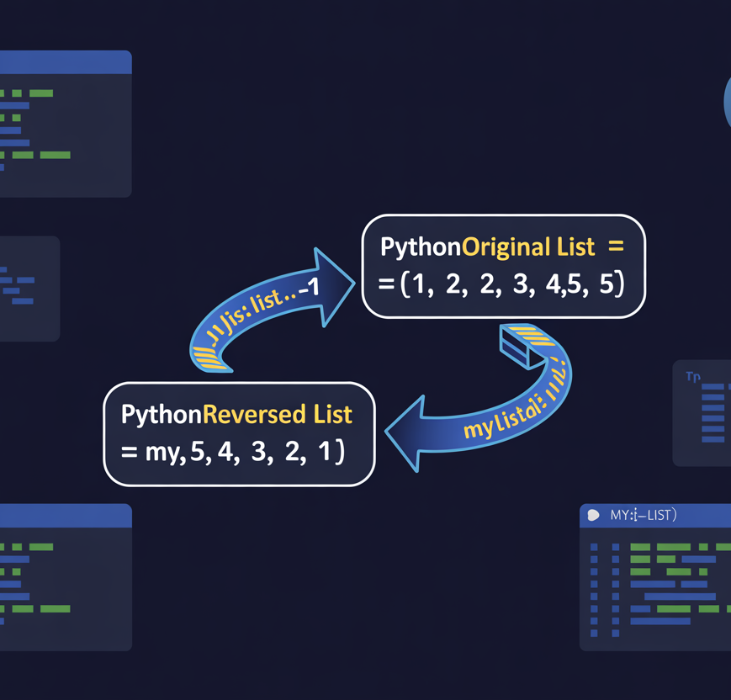Toggle the first square in MY:[-LIST) window's left column
This screenshot has height=700, width=731.
point(594,547)
